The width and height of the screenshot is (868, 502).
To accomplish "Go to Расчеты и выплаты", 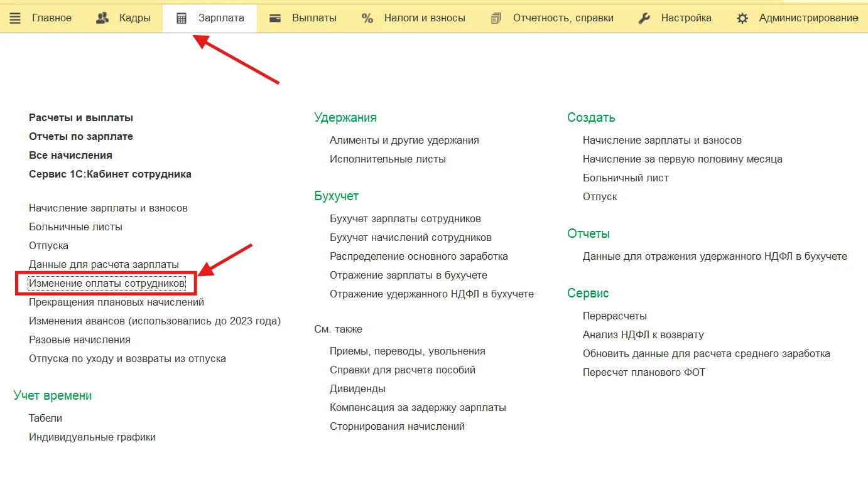I will click(x=81, y=117).
